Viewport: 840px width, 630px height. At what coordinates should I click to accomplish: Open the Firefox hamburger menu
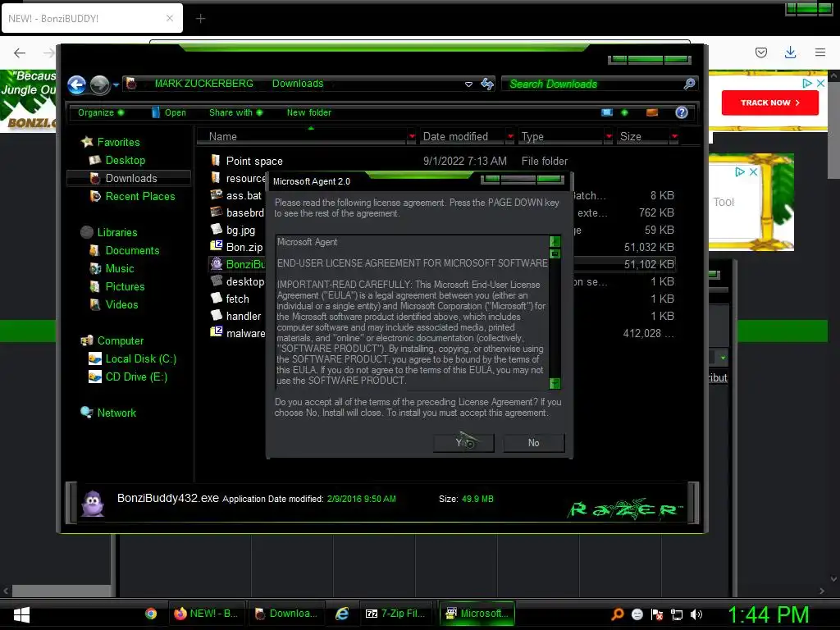click(x=820, y=52)
